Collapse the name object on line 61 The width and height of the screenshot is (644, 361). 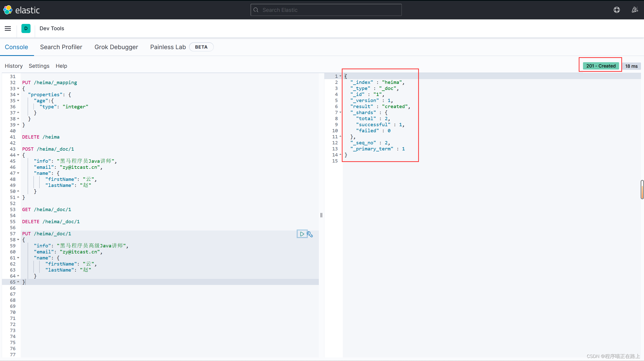[18, 258]
